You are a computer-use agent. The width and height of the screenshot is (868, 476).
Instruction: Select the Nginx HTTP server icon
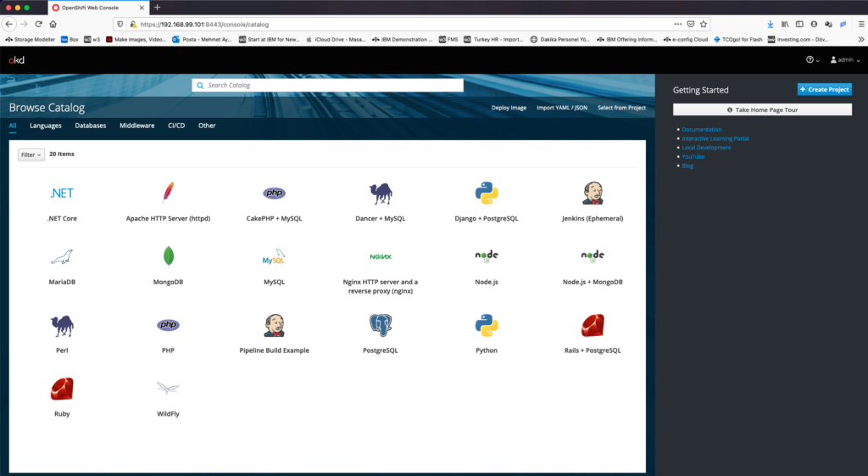click(x=381, y=256)
